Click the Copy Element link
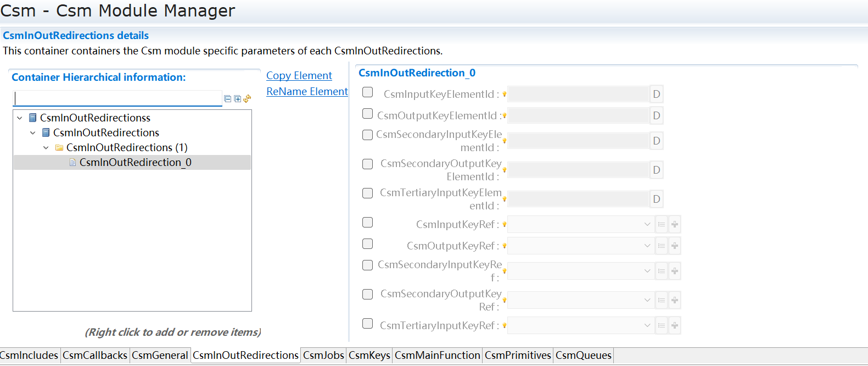This screenshot has height=366, width=868. [299, 75]
